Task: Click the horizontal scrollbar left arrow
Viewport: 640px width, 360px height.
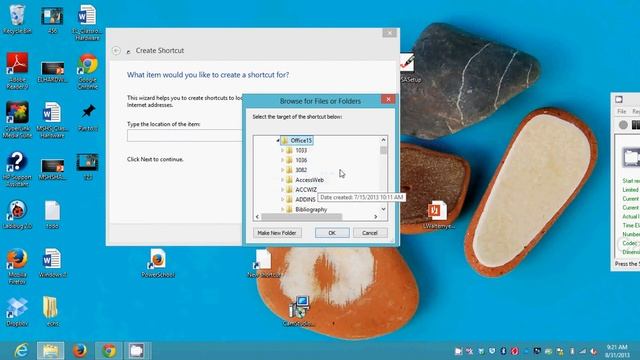Action: click(257, 217)
